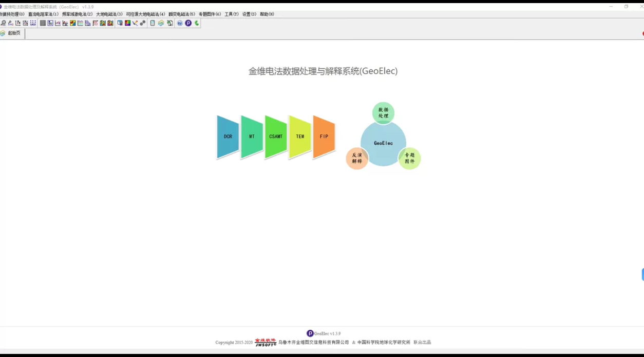Screen dimensions: 644x357
Task: Click the connected points line icon
Action: point(135,23)
